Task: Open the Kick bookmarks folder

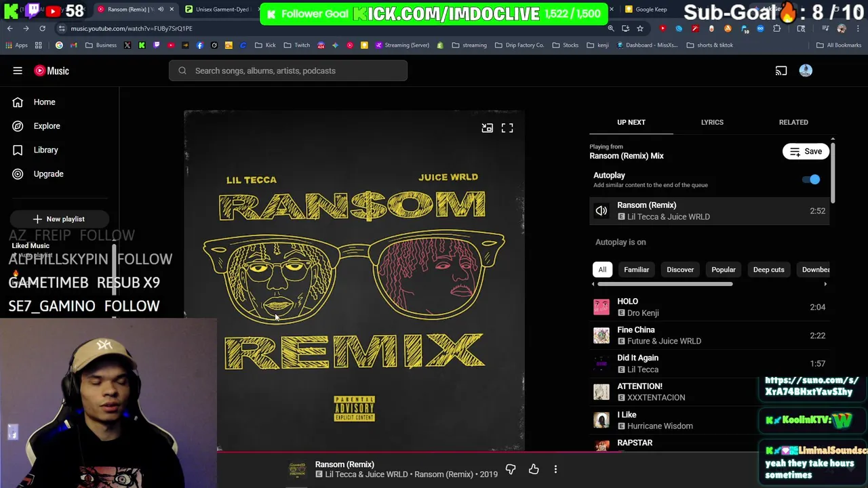Action: coord(265,45)
